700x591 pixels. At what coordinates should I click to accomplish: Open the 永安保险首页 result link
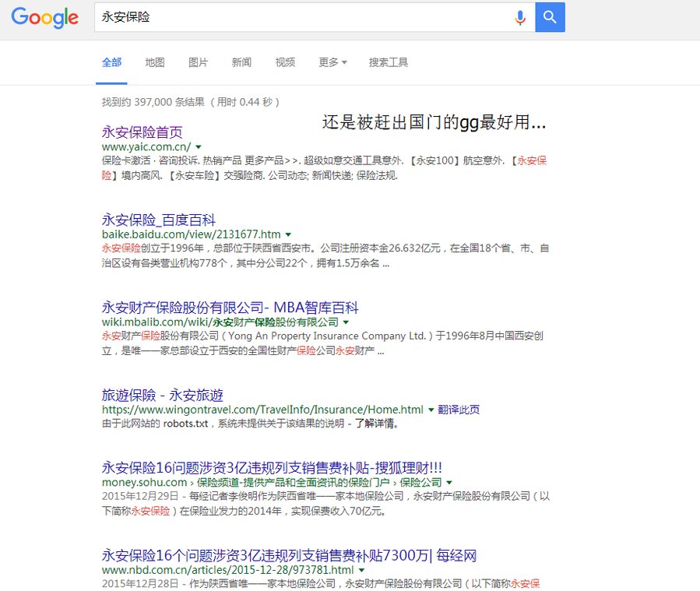144,131
